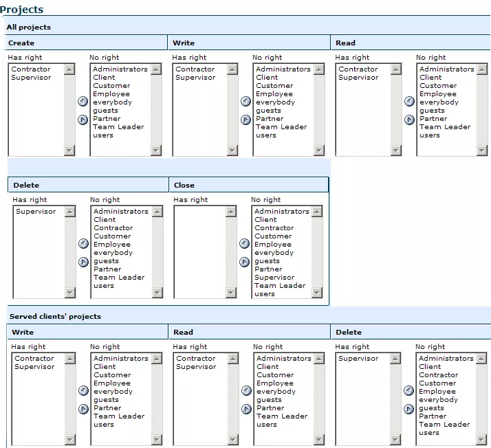Click the right arrow in Close rights
This screenshot has height=448, width=491.
(x=244, y=262)
